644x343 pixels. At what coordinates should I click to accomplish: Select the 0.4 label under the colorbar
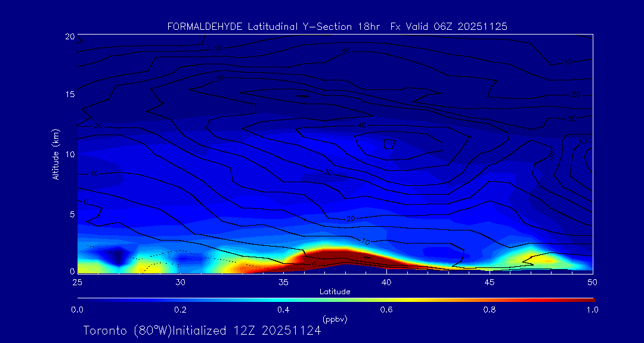point(283,310)
